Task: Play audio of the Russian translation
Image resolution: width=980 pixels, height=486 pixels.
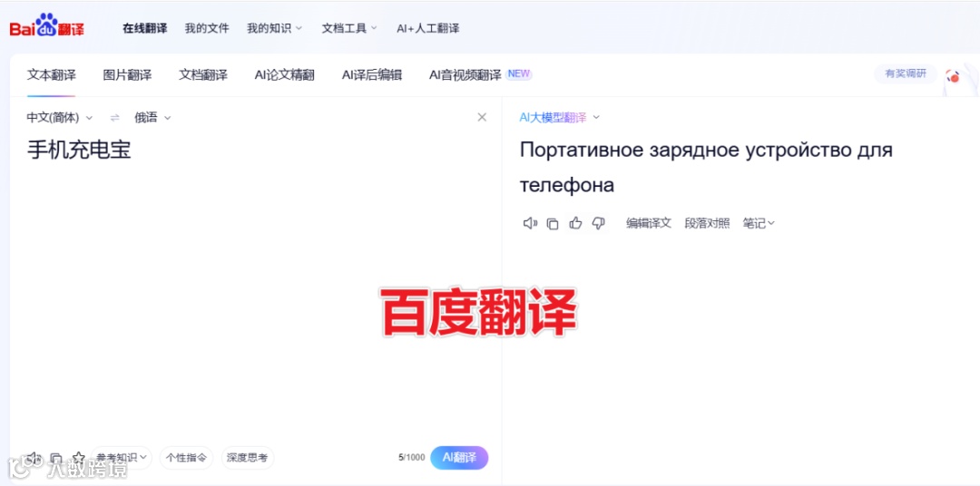Action: pos(530,223)
